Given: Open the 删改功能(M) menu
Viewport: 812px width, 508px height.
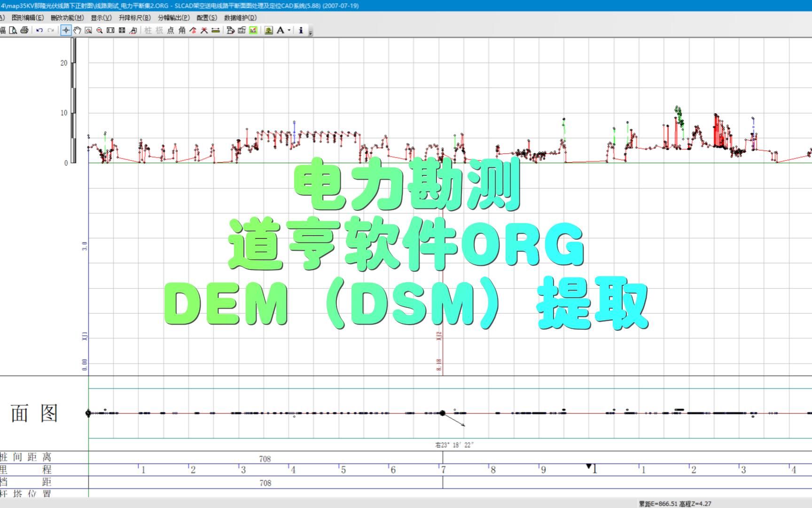Looking at the screenshot, I should [x=67, y=18].
